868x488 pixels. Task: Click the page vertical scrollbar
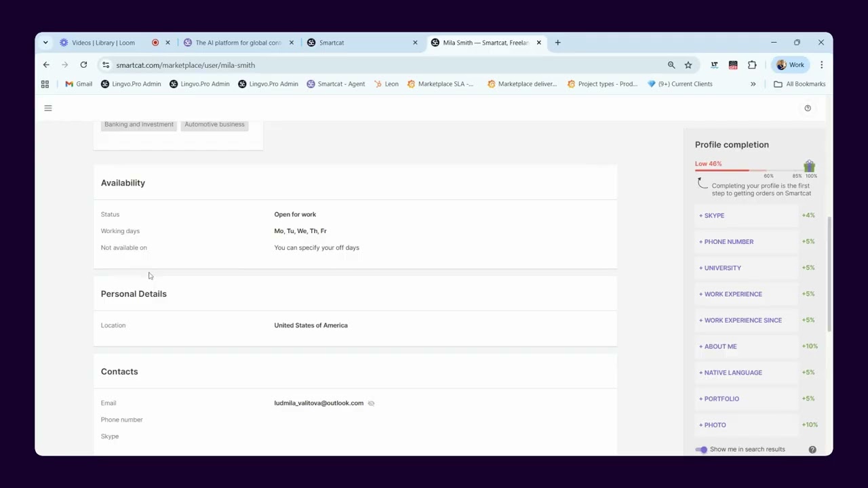[x=829, y=274]
